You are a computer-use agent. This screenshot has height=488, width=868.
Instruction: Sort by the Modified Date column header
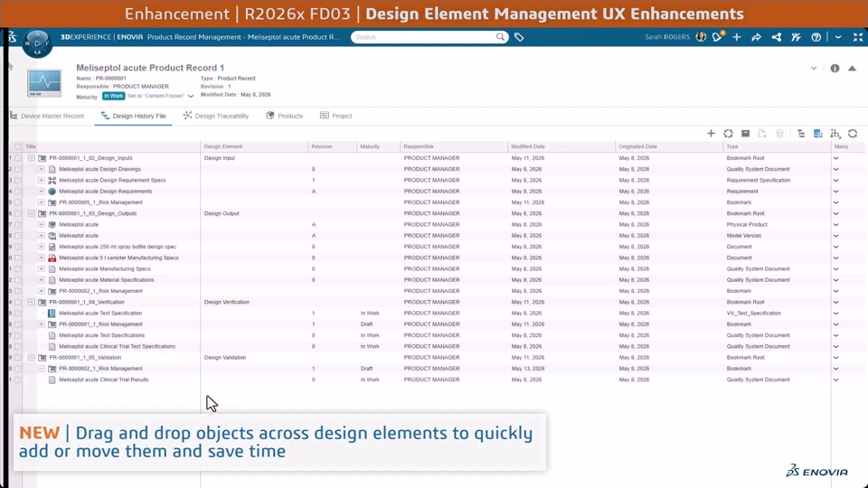(x=527, y=146)
